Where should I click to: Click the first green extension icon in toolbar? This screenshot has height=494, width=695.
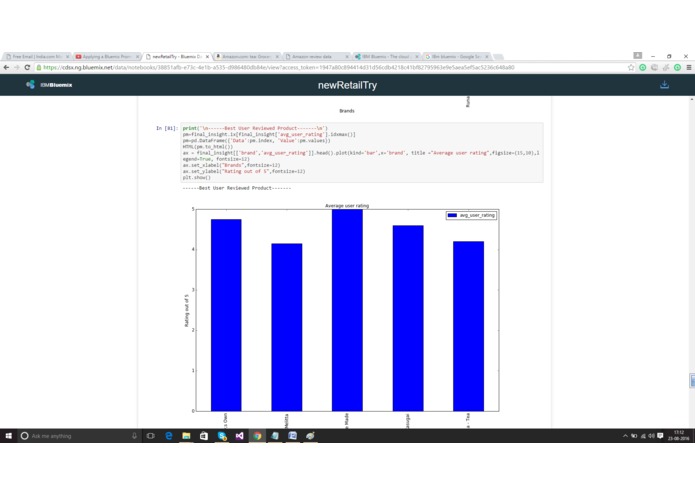[x=642, y=67]
